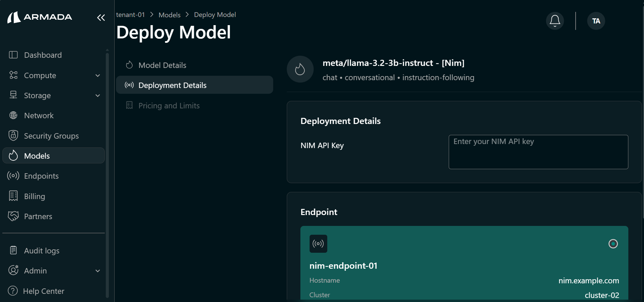Click the Admin user-gear icon

click(x=13, y=270)
